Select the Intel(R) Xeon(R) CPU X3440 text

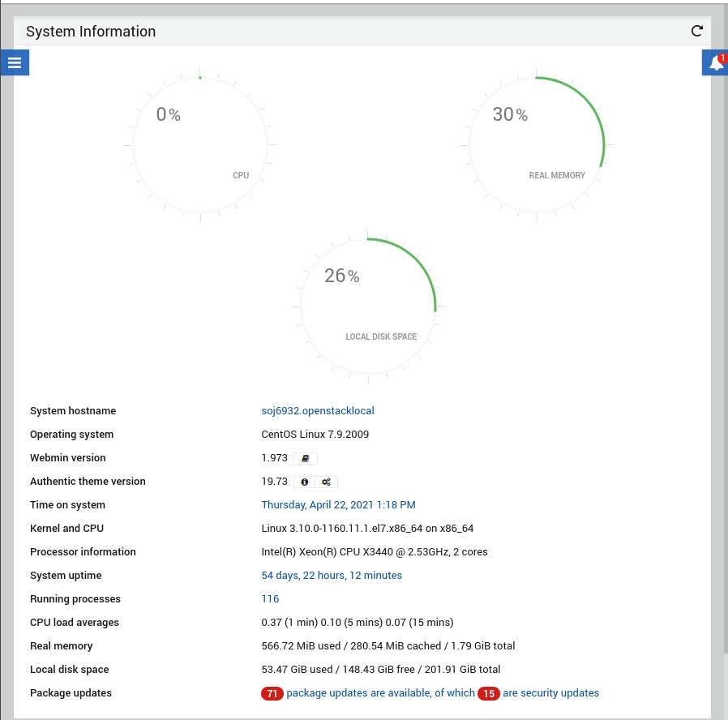[375, 552]
